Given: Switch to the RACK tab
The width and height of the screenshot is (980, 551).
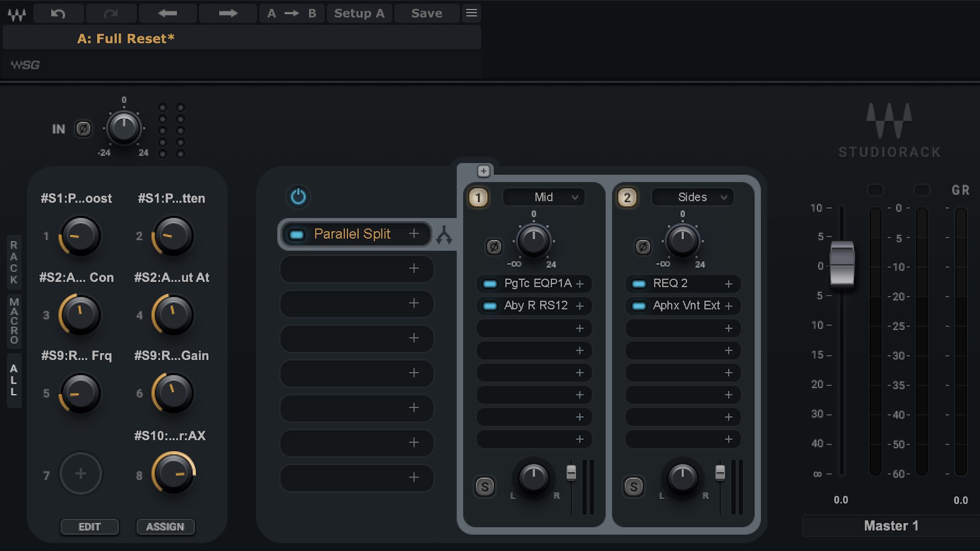Looking at the screenshot, I should pos(14,263).
